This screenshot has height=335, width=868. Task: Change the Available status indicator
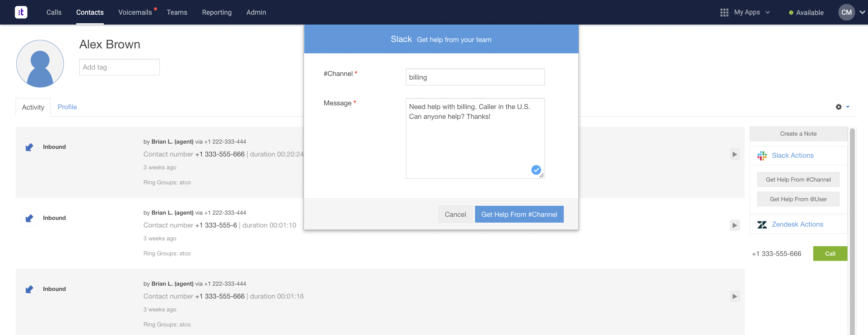pyautogui.click(x=806, y=13)
